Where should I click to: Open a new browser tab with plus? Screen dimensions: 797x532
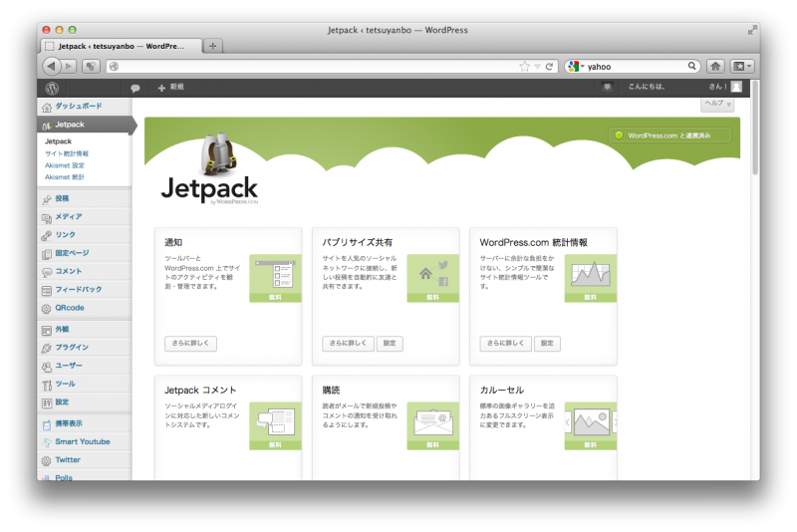coord(213,46)
